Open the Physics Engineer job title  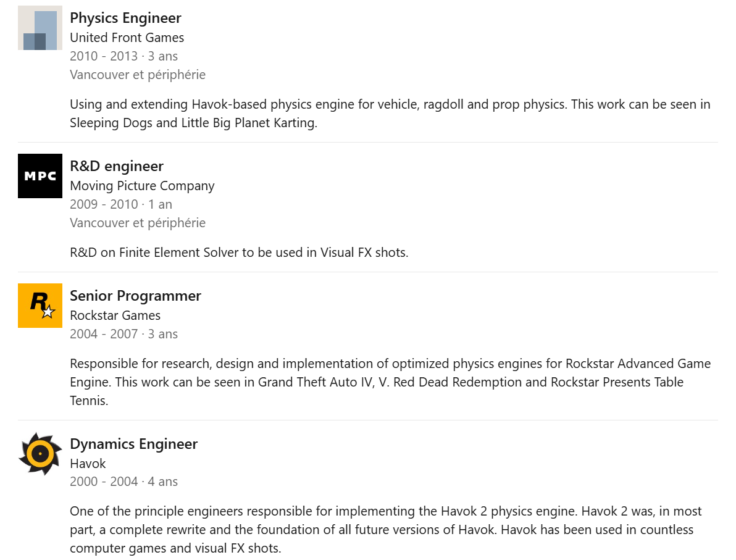125,18
